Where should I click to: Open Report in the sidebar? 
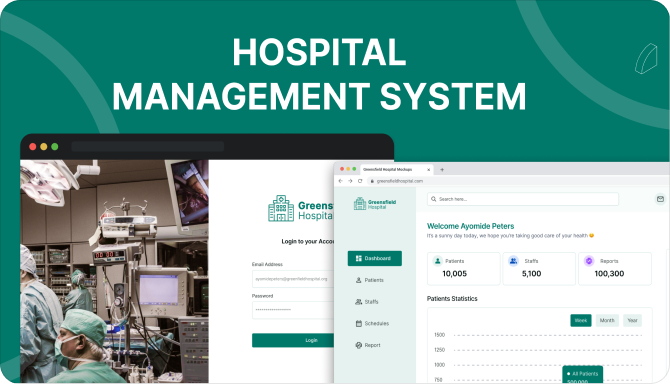point(367,345)
